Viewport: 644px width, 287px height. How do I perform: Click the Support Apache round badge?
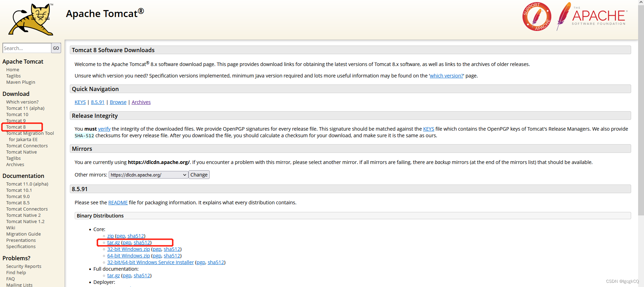pyautogui.click(x=537, y=17)
